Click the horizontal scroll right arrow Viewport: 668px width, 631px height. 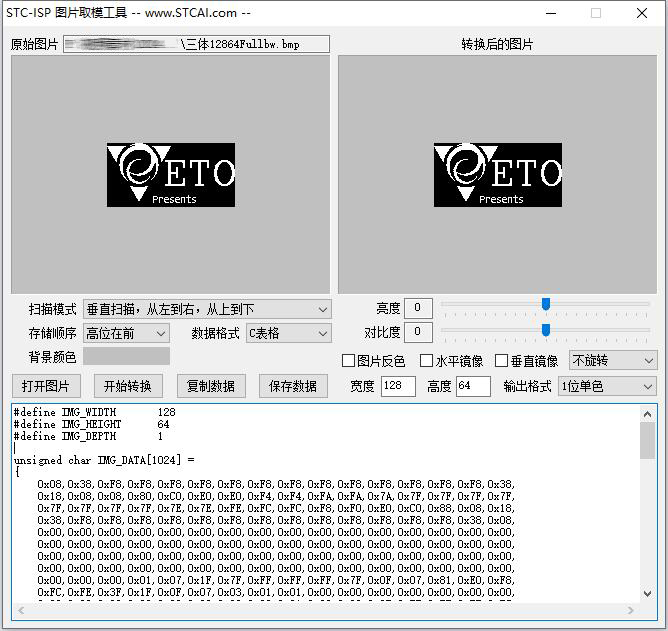click(631, 610)
